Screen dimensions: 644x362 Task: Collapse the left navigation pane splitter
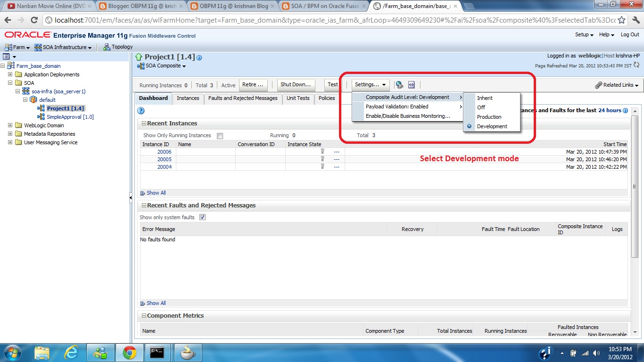(131, 198)
